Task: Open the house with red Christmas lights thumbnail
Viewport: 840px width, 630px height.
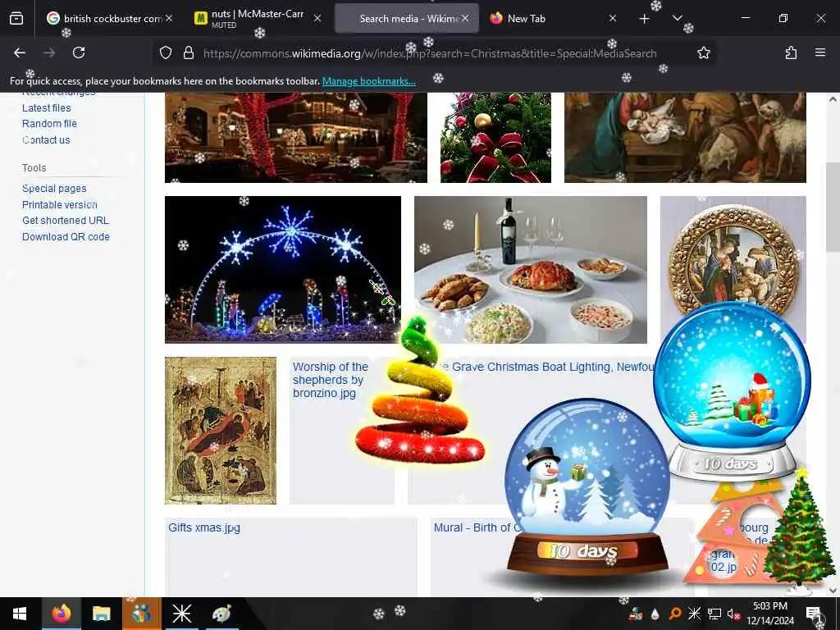Action: pos(295,137)
